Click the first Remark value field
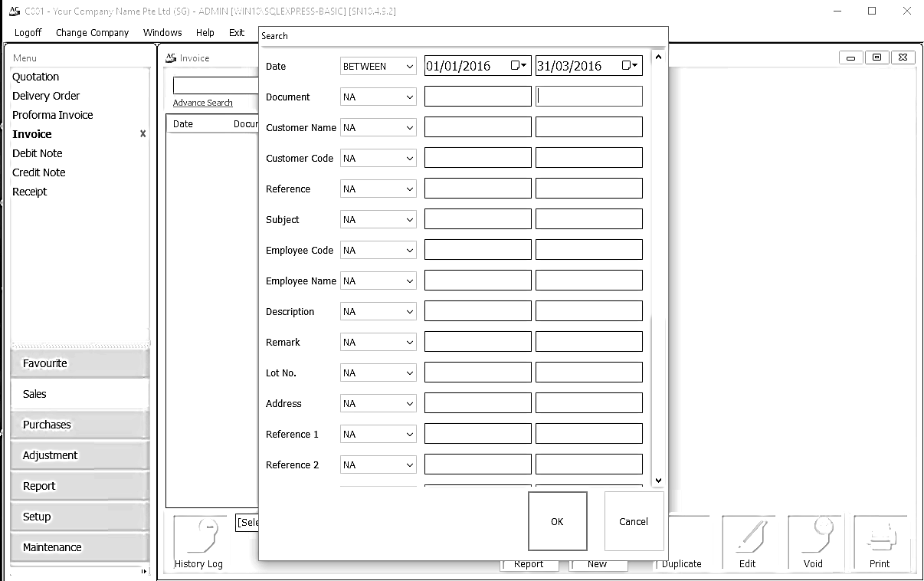The image size is (924, 581). coord(478,342)
